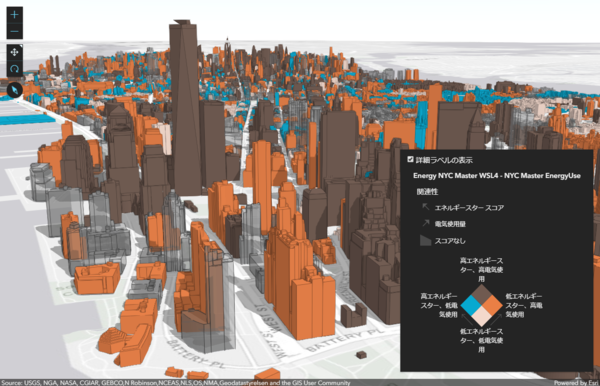Open the Powered by Esri link
Image resolution: width=600 pixels, height=386 pixels.
(x=576, y=383)
